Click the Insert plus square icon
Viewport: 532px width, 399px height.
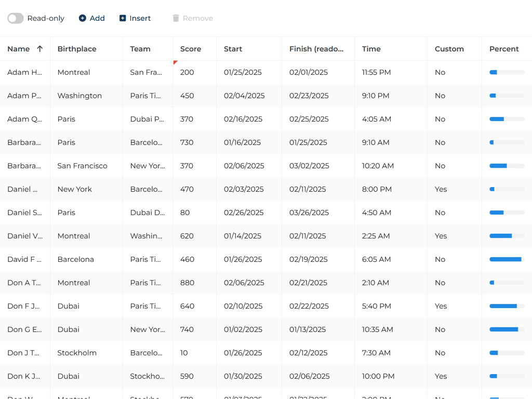click(x=123, y=18)
